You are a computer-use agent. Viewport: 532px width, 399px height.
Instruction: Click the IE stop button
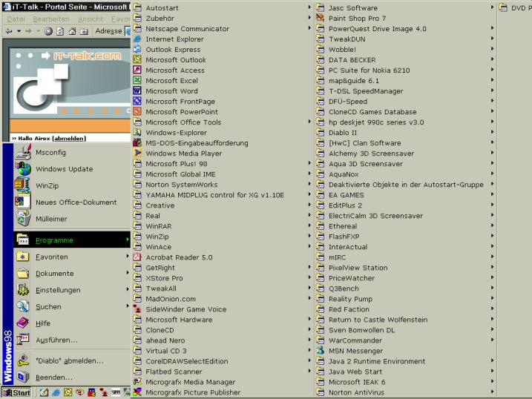click(48, 31)
